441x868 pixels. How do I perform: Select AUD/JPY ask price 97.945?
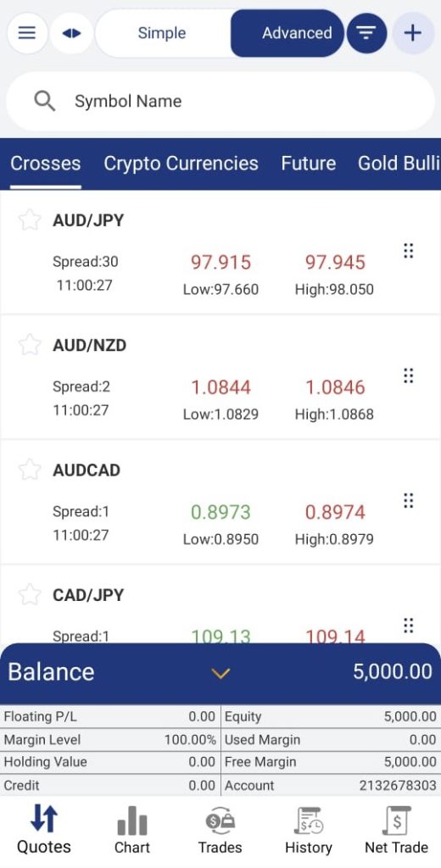pyautogui.click(x=335, y=262)
